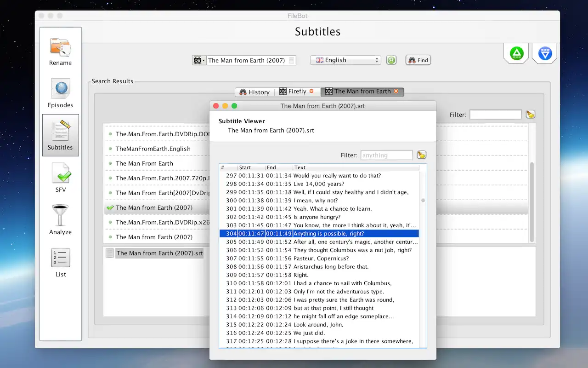Open the SFV checksum panel

pos(60,178)
